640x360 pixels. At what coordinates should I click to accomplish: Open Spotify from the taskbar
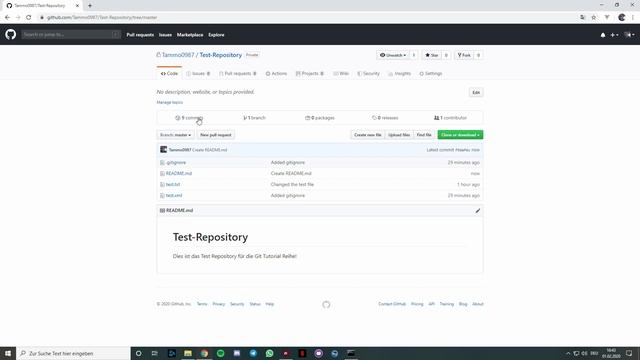(x=220, y=353)
